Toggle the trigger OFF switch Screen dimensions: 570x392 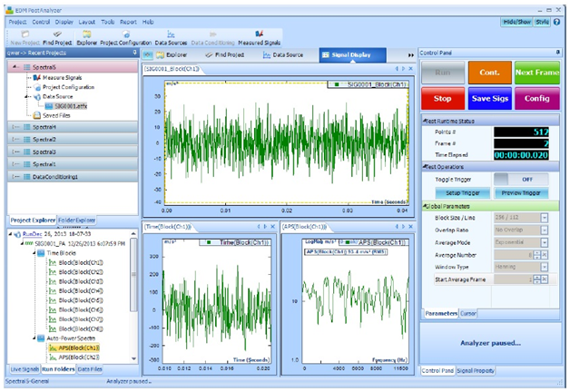click(521, 180)
